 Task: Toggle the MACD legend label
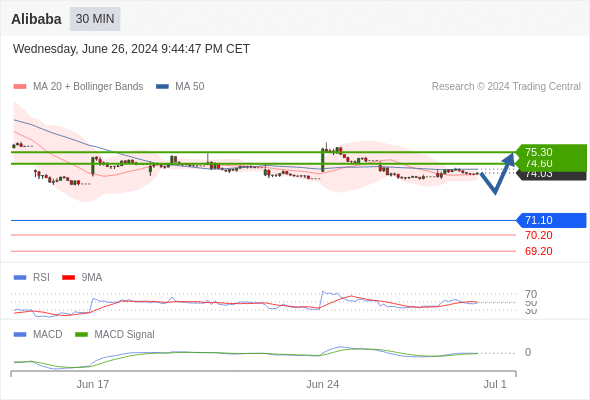47,334
